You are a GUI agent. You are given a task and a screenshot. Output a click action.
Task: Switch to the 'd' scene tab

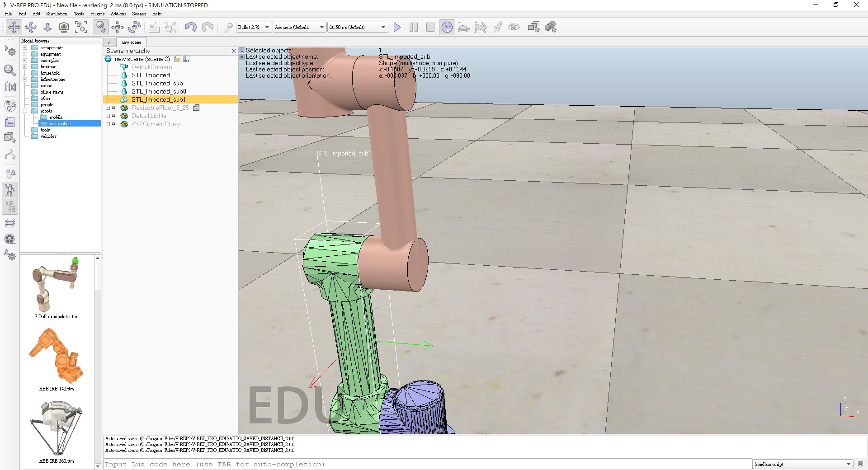109,42
